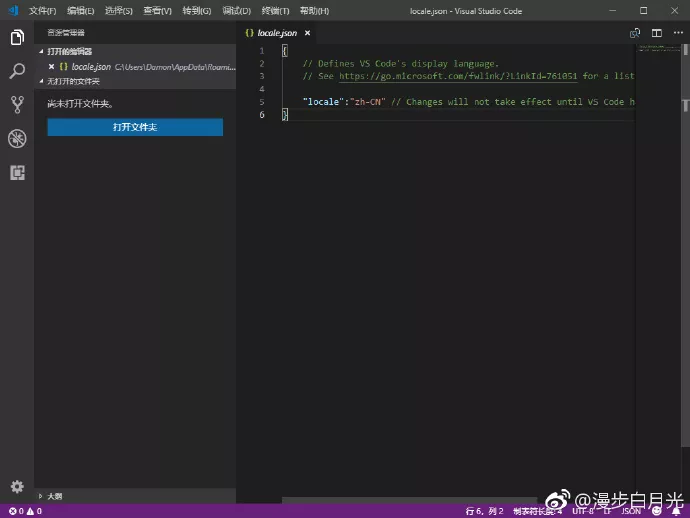690x518 pixels.
Task: Click the 制表符长度 indentation setting in status bar
Action: (538, 511)
